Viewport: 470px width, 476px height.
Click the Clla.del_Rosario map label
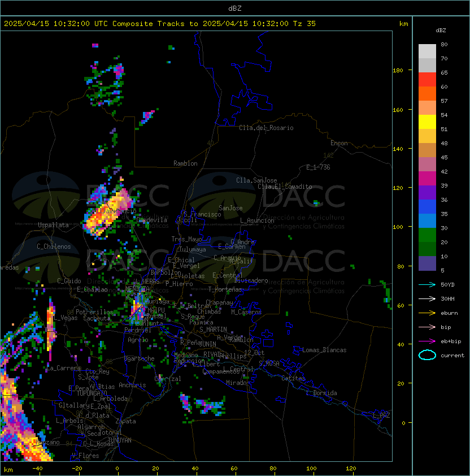266,128
